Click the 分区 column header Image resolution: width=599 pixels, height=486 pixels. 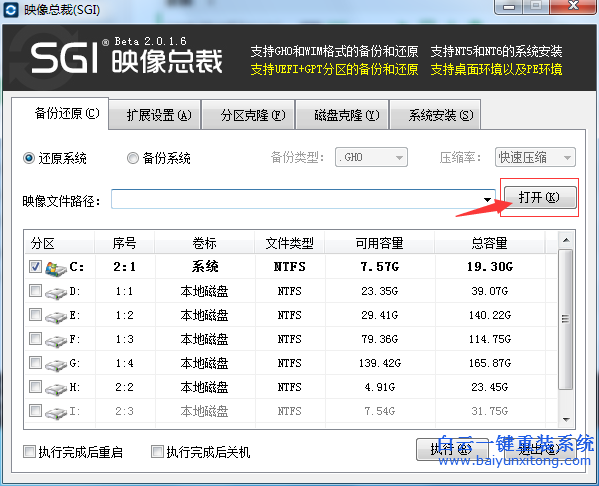click(60, 243)
